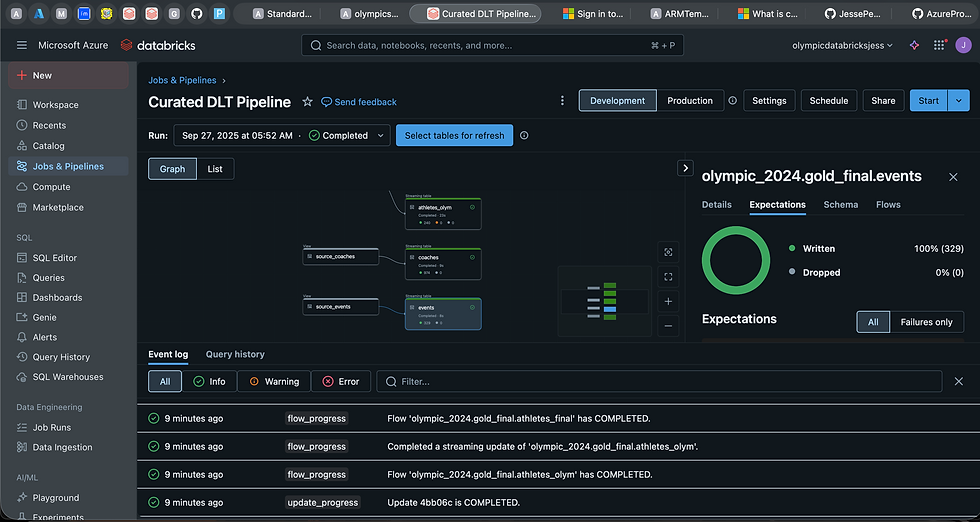The image size is (980, 522).
Task: Open the Start button dropdown arrow
Action: click(959, 101)
